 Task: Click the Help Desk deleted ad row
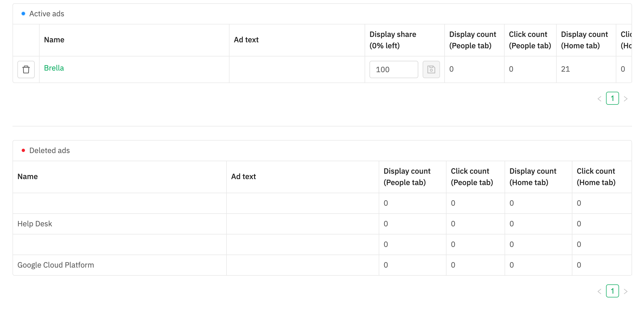point(322,224)
